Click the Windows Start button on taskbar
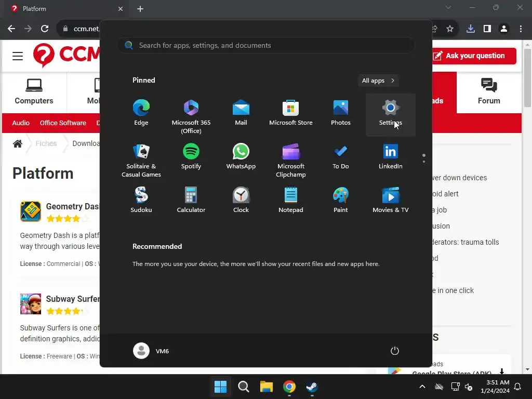Viewport: 532px width, 399px height. point(220,387)
